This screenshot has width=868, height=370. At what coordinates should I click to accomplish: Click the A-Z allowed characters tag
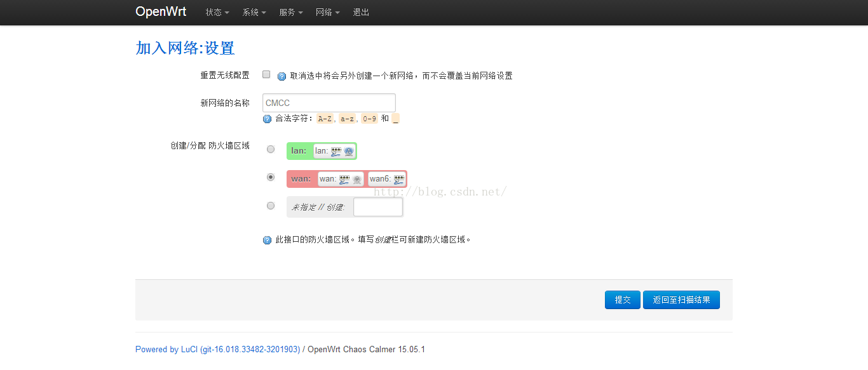click(x=325, y=119)
